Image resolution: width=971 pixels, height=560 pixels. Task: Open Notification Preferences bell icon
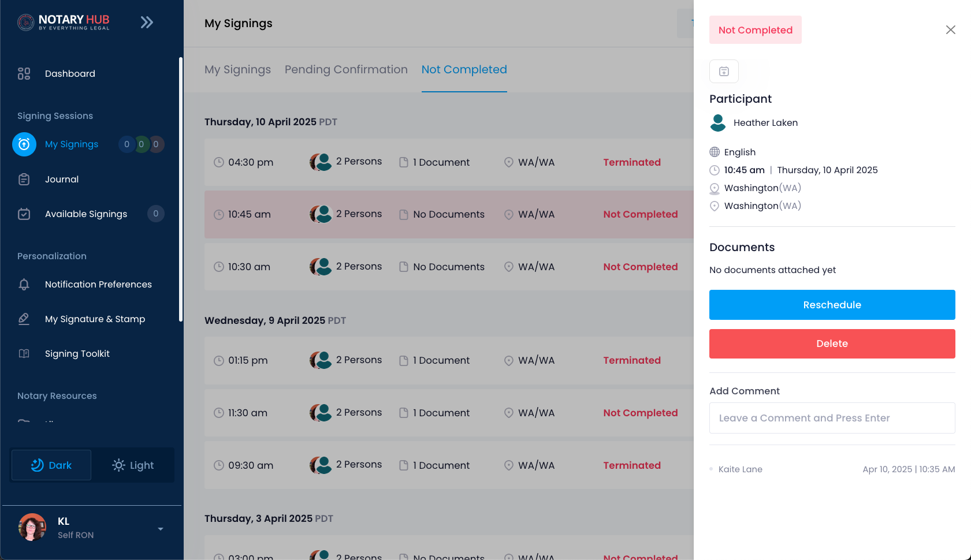pos(24,284)
